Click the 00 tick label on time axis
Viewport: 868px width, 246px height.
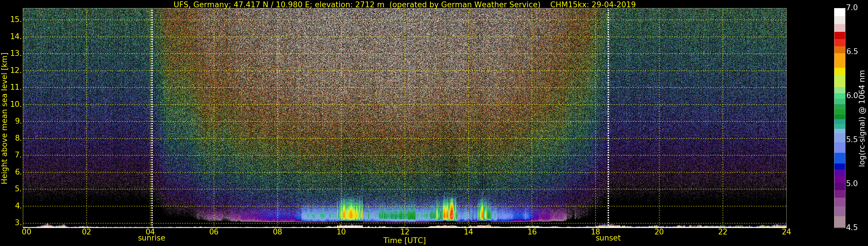click(x=27, y=232)
